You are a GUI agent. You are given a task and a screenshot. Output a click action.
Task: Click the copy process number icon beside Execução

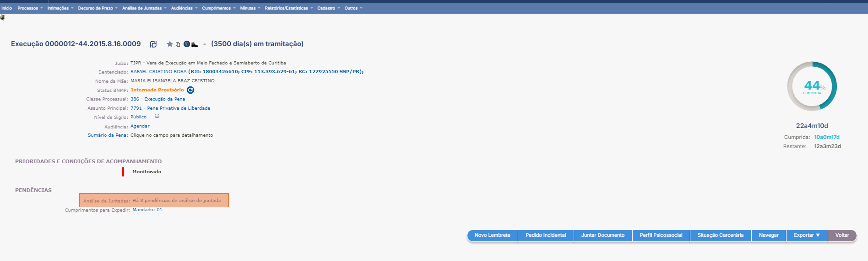(x=153, y=44)
